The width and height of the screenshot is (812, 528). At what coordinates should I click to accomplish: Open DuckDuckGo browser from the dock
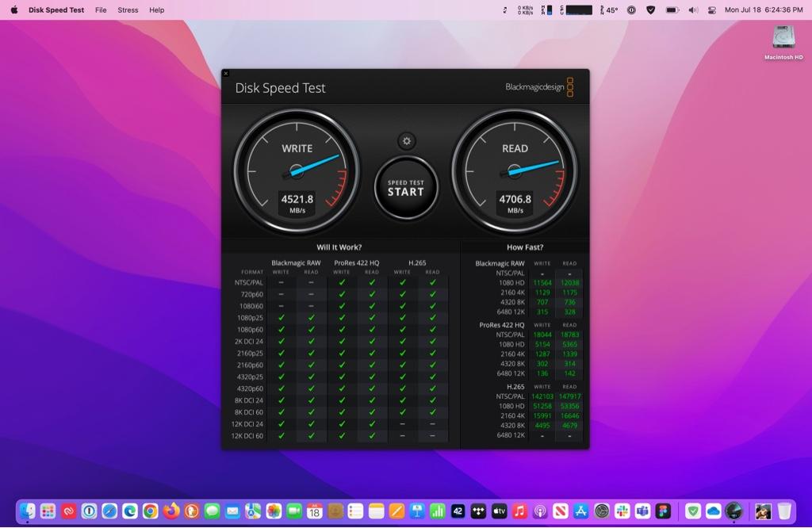pos(192,511)
